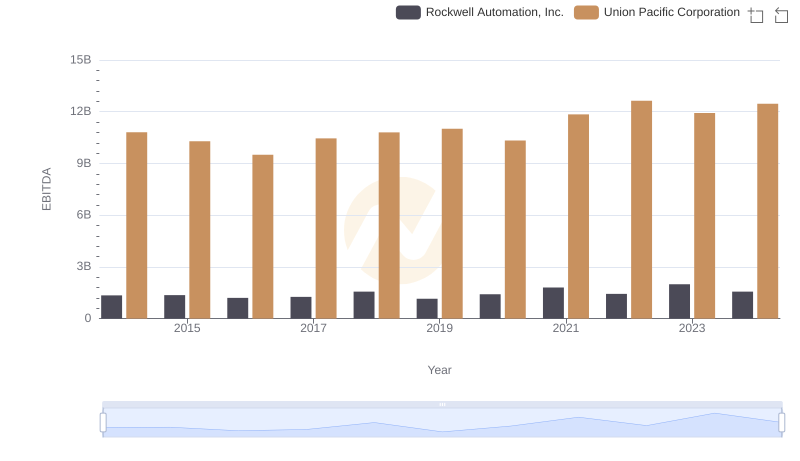Click the Rockwell Automation bar for 2022
Viewport: 800px width, 461px height.
click(616, 306)
